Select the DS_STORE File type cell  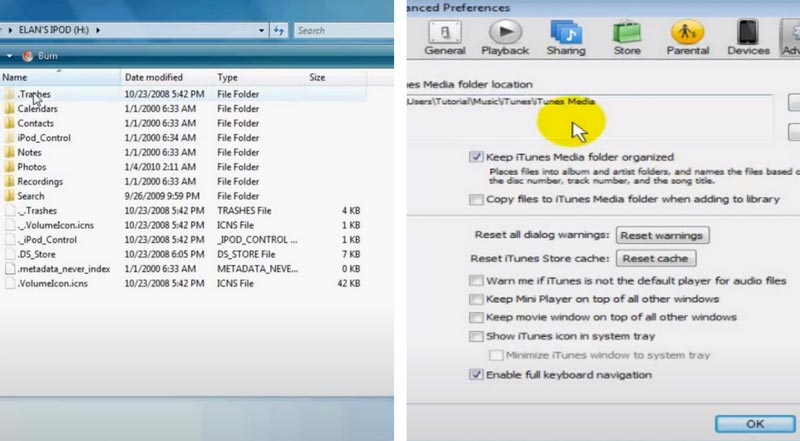coord(246,254)
